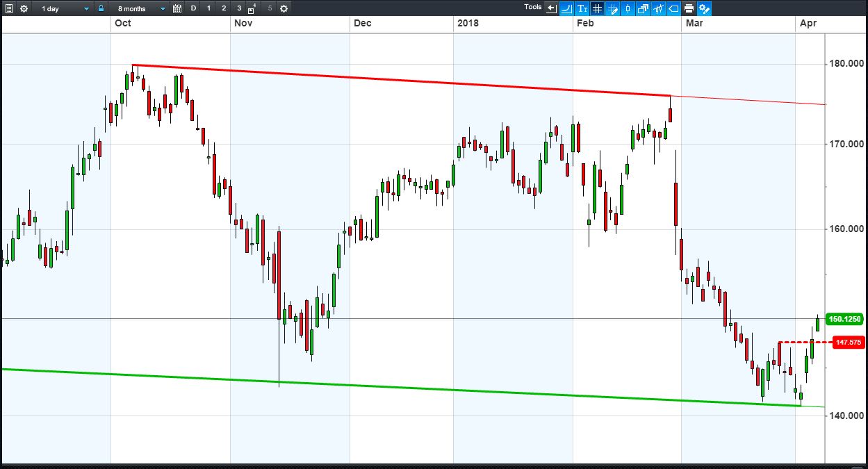
Task: Open the layout presets settings gear
Action: (284, 8)
